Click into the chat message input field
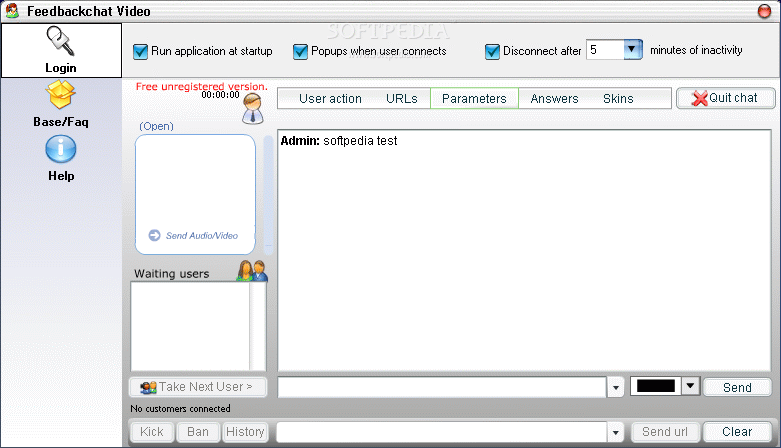 [442, 387]
